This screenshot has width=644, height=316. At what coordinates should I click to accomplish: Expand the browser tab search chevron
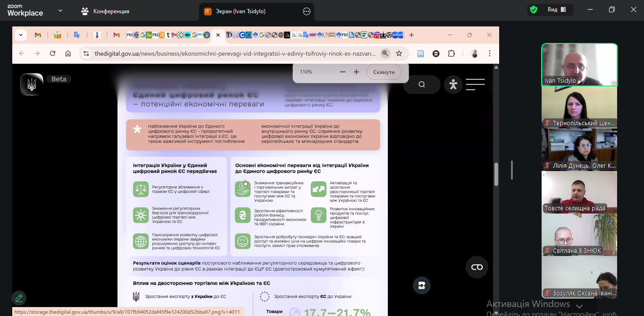click(x=20, y=35)
